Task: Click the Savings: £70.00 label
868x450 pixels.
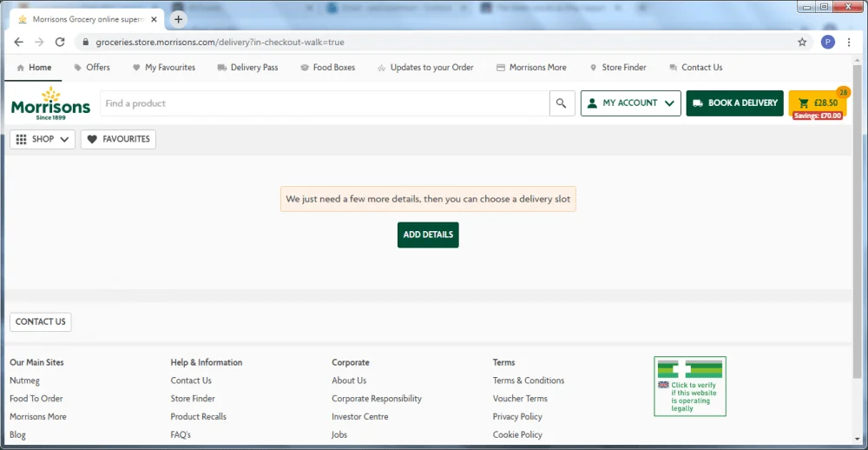Action: point(818,116)
